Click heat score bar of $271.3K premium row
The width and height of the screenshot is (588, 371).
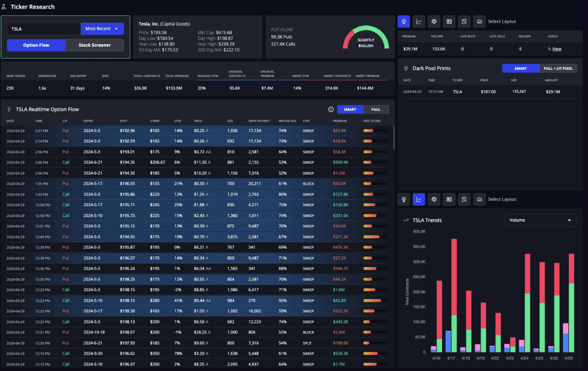coord(375,237)
